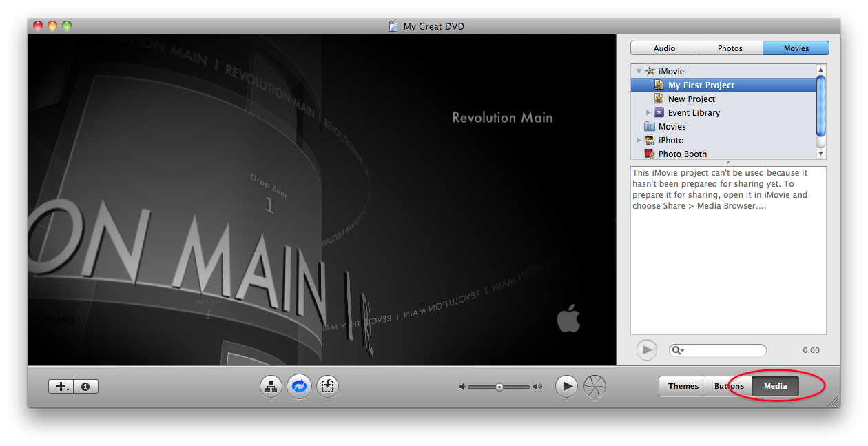This screenshot has width=868, height=446.
Task: Show the DVD map view
Action: tap(271, 387)
